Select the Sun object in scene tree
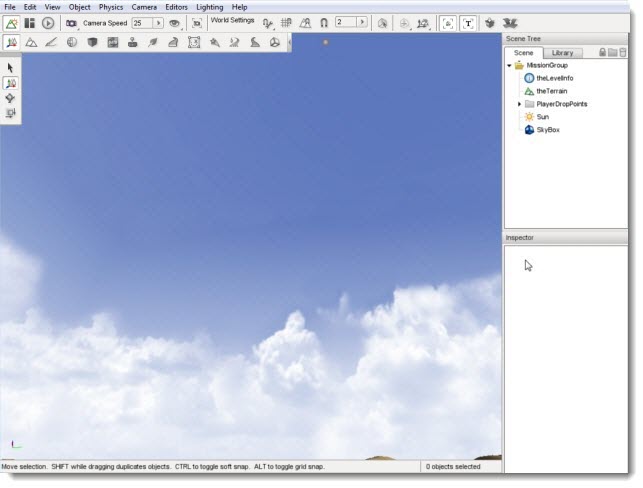The height and width of the screenshot is (488, 643). pos(543,117)
